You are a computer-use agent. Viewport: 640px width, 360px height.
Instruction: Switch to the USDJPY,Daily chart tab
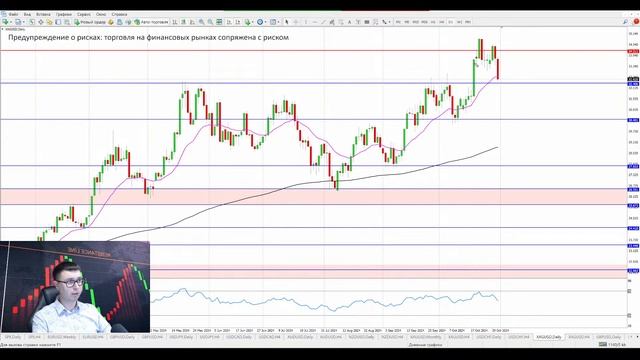coord(181,337)
